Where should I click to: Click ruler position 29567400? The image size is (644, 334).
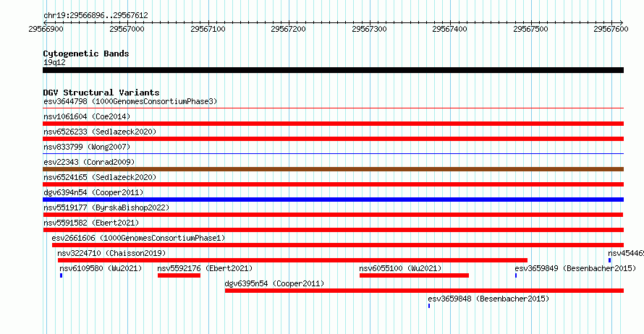[x=450, y=29]
